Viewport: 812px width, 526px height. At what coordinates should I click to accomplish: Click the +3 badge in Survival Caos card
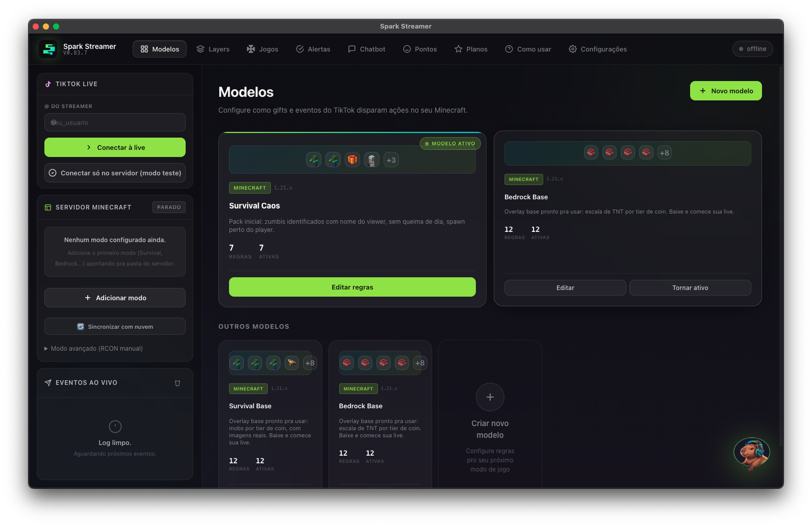(391, 160)
